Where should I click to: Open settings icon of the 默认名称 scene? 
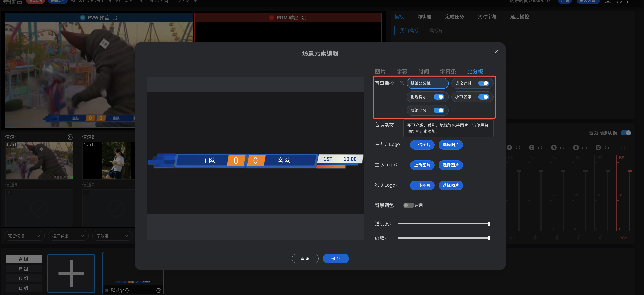(x=158, y=290)
